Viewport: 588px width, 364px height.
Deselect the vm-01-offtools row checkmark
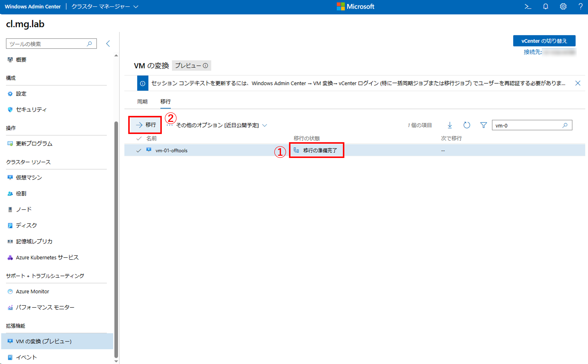pyautogui.click(x=139, y=150)
